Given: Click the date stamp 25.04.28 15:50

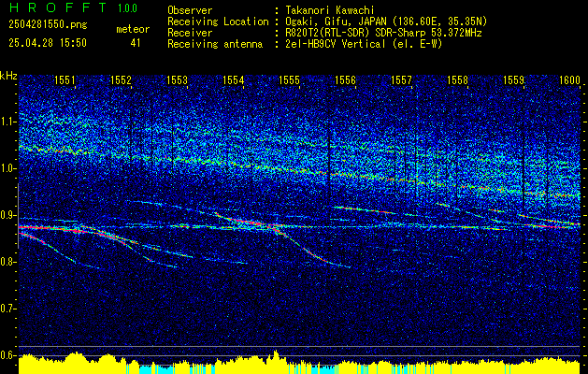Looking at the screenshot, I should coord(48,43).
